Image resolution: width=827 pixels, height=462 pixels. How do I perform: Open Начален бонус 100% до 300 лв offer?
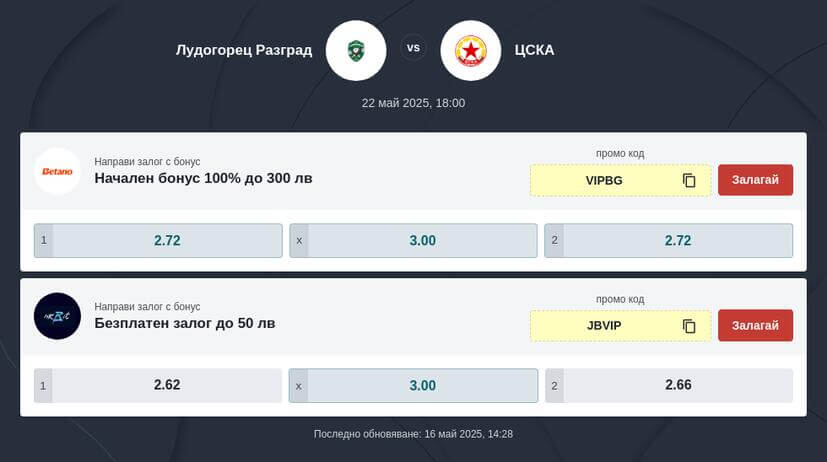[203, 178]
